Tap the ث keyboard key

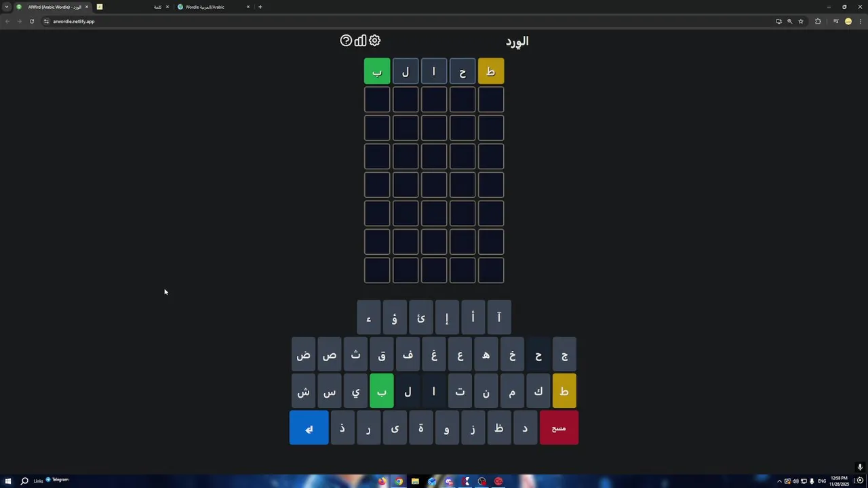(x=355, y=354)
